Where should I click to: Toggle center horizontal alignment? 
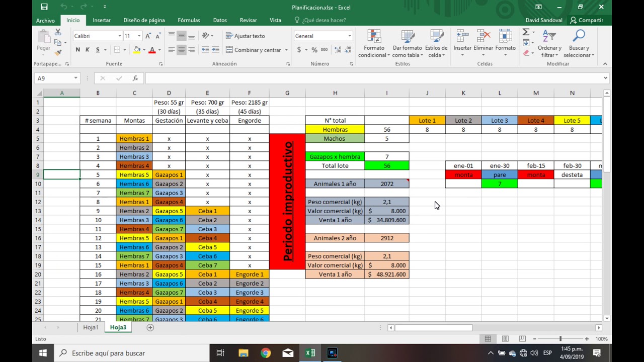[181, 50]
